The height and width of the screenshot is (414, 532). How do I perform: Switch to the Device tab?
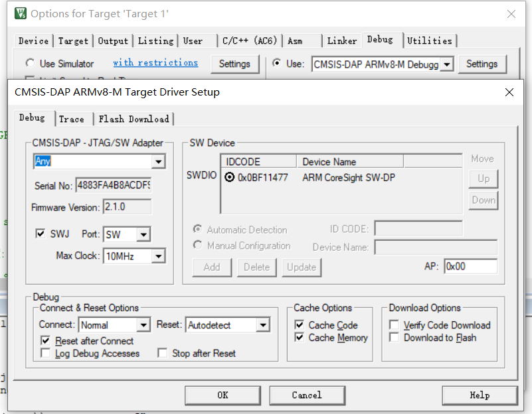pos(34,41)
